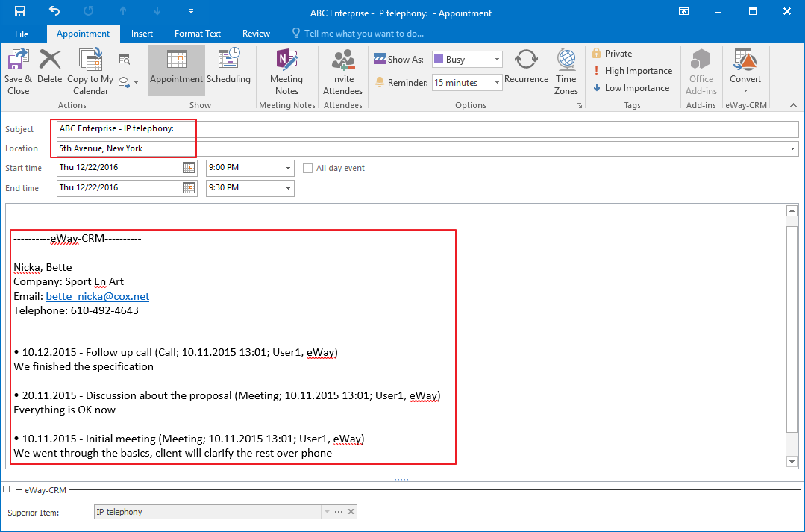Click the eWay-CRM Convert button

tap(745, 71)
